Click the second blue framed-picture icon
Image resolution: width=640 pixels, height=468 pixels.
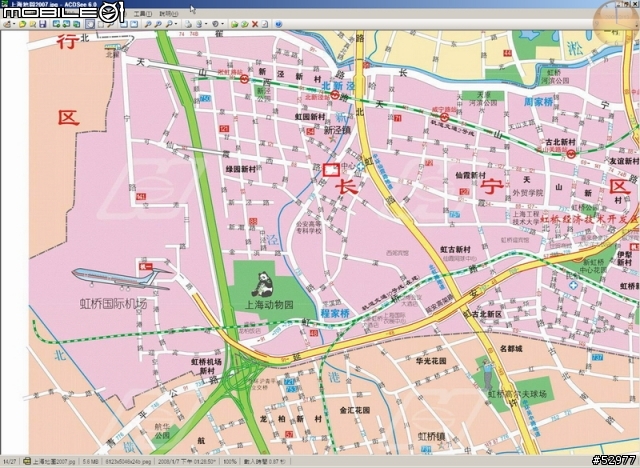point(134,24)
